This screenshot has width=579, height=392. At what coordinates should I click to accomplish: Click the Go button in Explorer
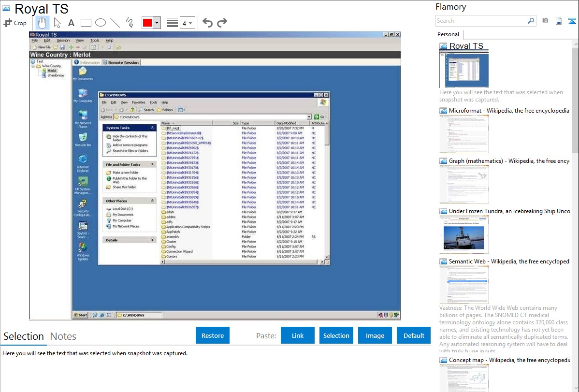click(319, 117)
